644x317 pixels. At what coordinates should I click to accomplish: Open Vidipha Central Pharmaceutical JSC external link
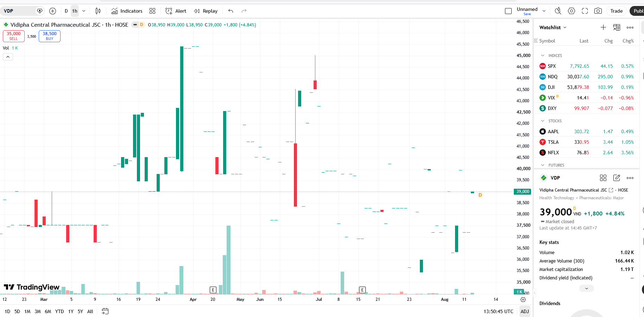pos(611,190)
